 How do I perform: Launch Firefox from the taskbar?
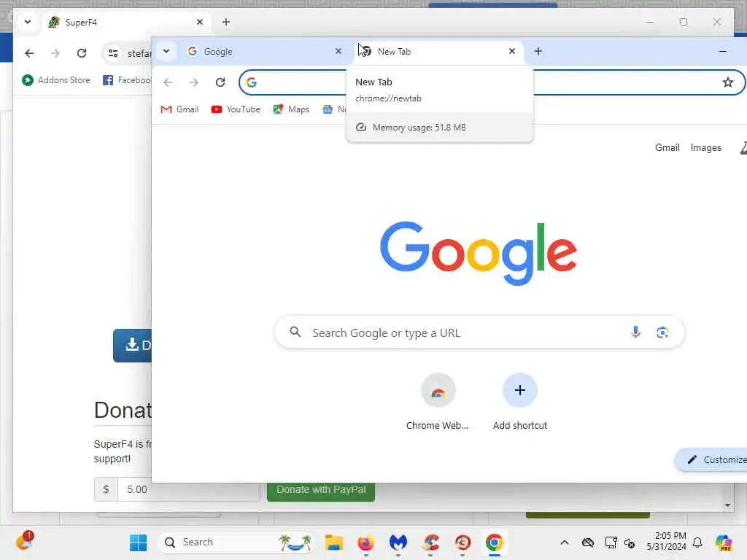366,542
